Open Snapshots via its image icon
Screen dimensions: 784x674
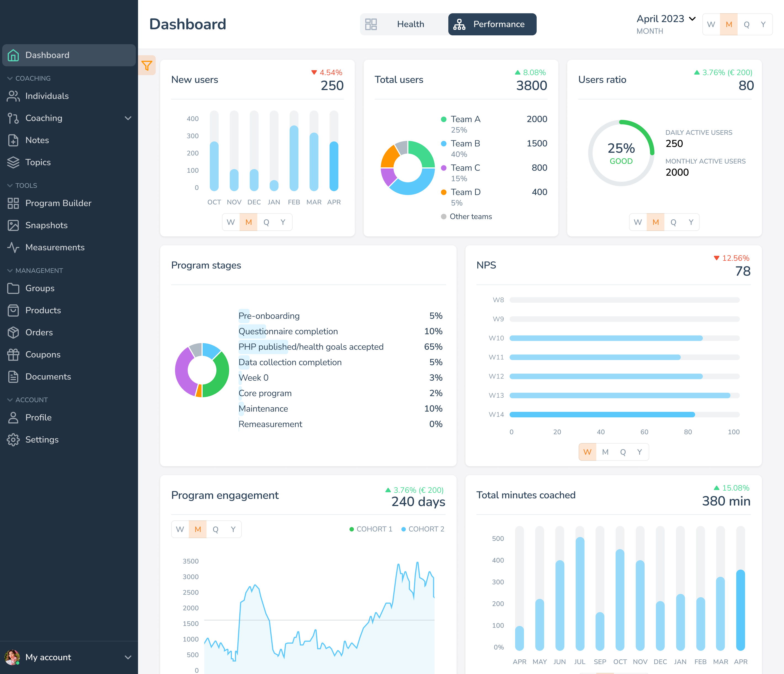13,225
